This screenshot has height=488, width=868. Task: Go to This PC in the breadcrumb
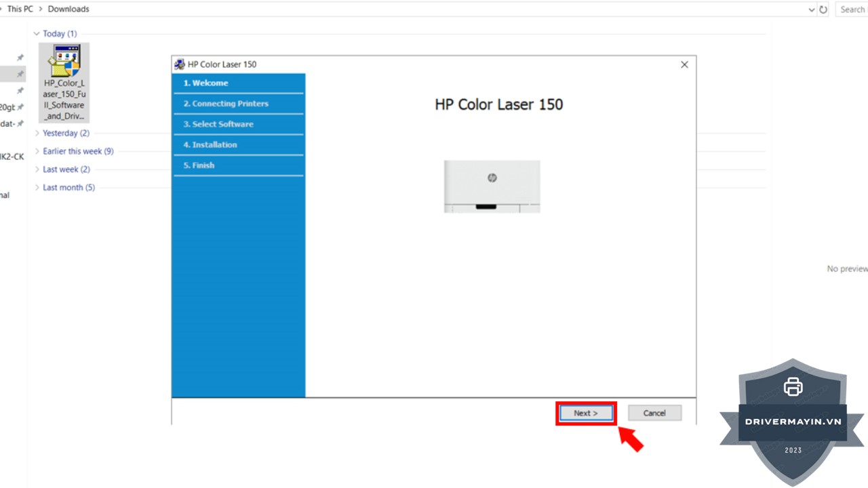tap(20, 9)
